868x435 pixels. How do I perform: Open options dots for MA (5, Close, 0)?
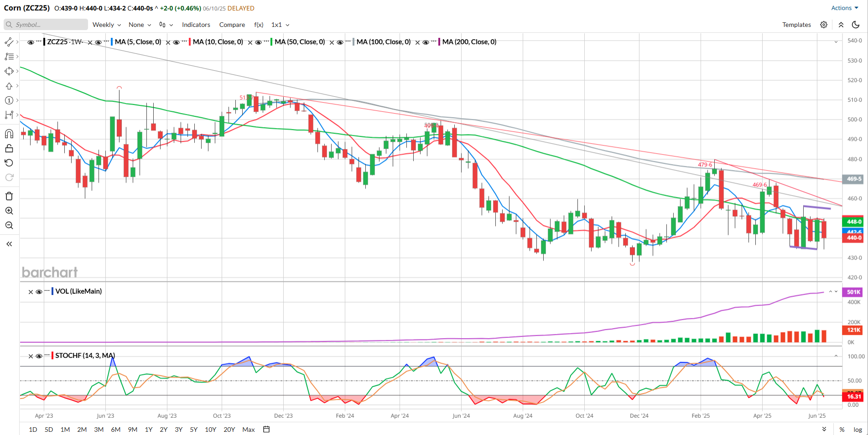106,41
